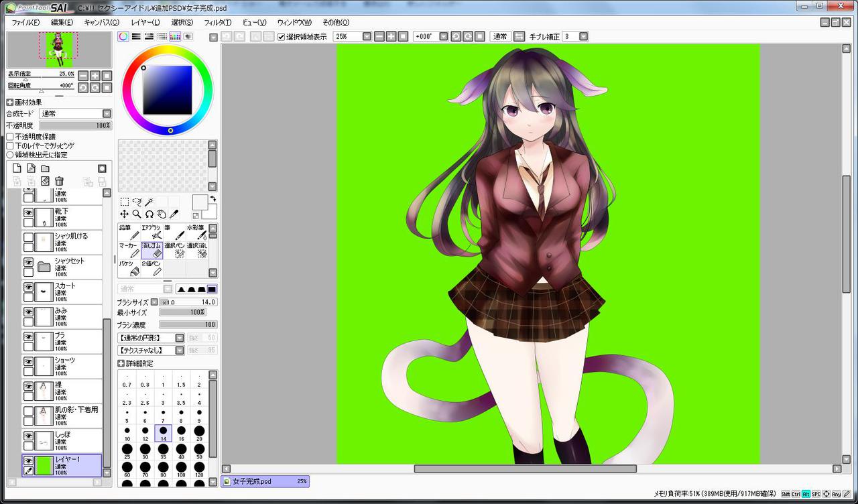
Task: Create a new linework layer icon
Action: pyautogui.click(x=31, y=168)
